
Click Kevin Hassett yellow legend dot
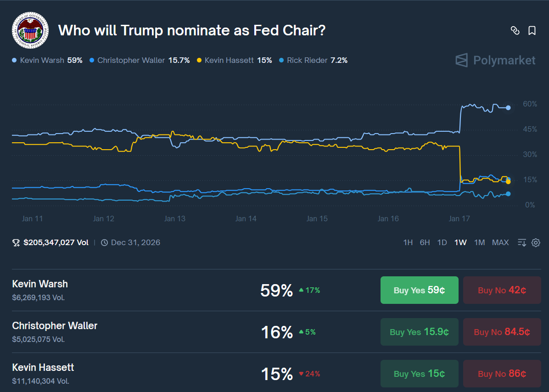199,60
